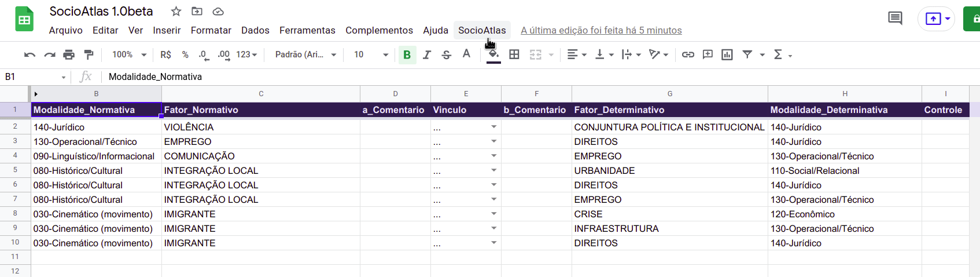Viewport: 980px width, 277px height.
Task: Open the Dados menu
Action: [255, 30]
